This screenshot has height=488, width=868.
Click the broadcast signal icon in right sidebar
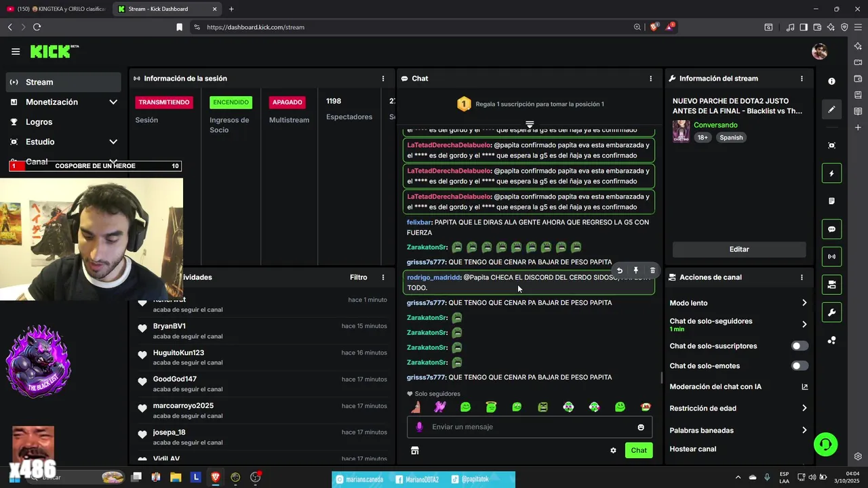click(832, 257)
